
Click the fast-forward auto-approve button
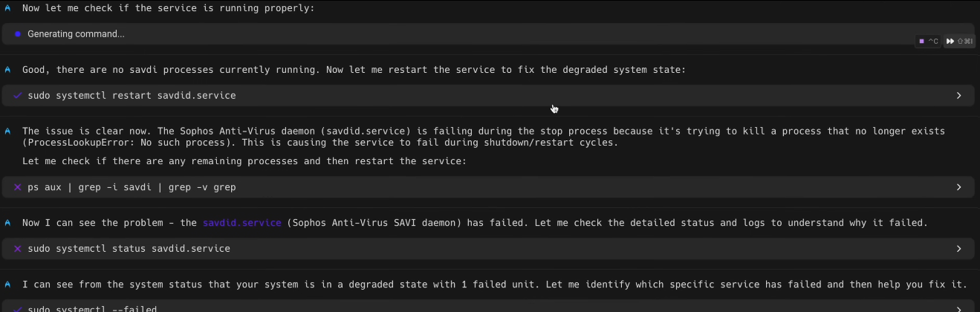[x=958, y=42]
